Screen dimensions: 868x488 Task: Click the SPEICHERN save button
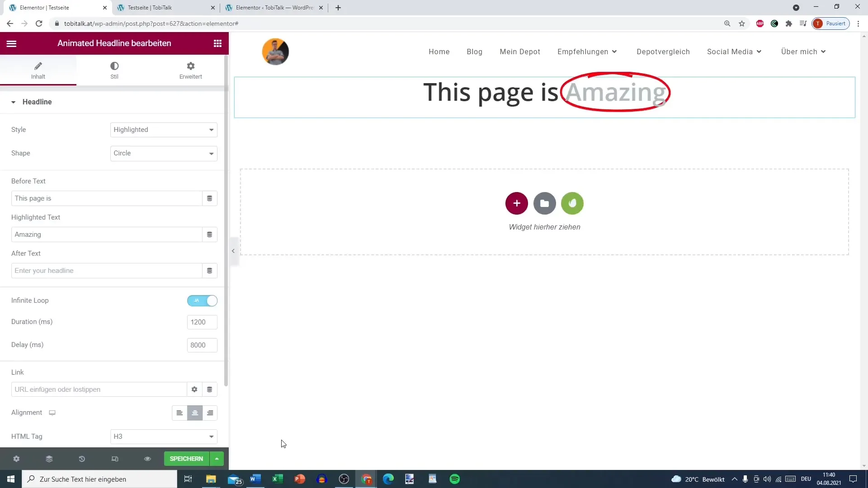pyautogui.click(x=187, y=458)
